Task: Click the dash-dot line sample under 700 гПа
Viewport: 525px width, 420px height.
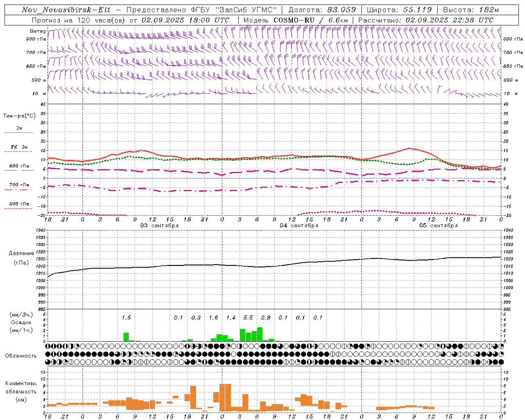Action: pos(19,189)
